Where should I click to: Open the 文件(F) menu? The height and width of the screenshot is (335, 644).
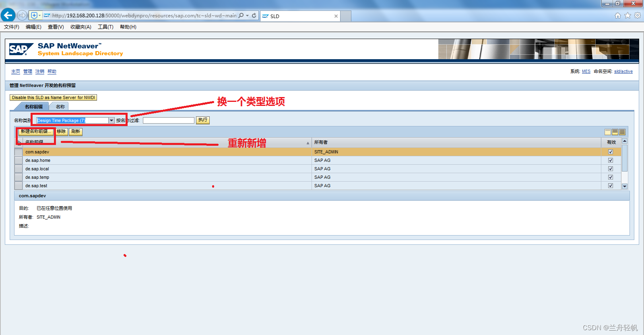coord(12,27)
